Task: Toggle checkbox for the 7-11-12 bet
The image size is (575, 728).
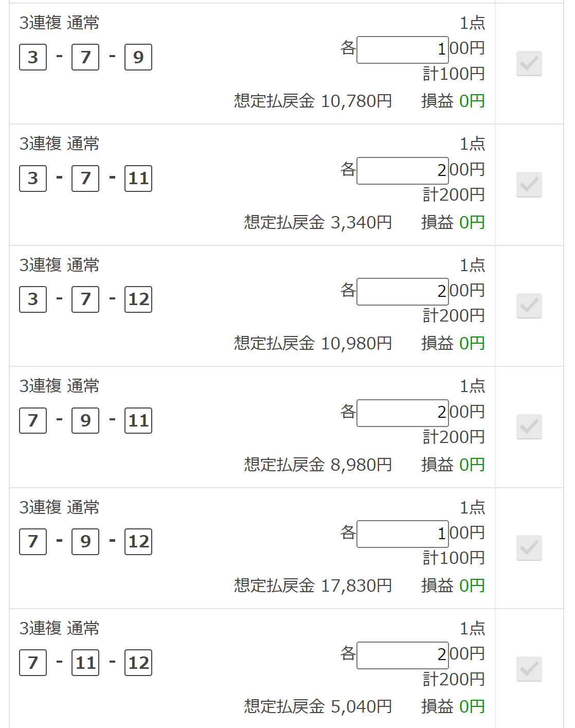Action: tap(529, 669)
